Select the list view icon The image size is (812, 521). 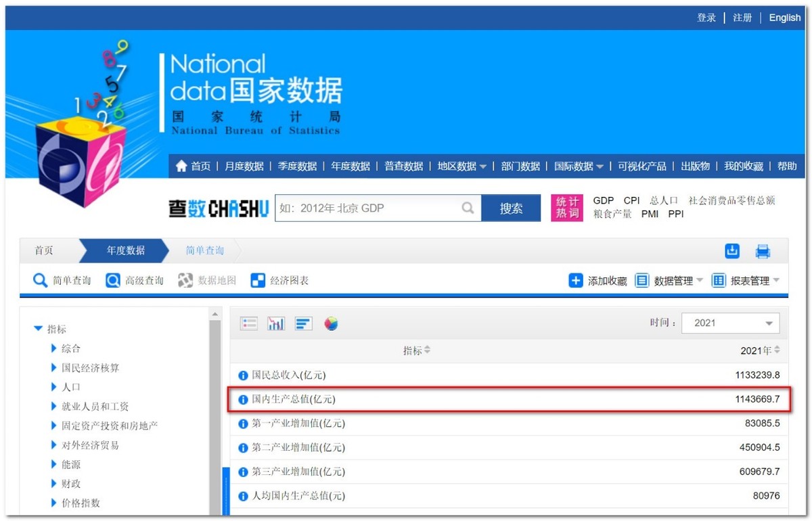click(x=248, y=323)
